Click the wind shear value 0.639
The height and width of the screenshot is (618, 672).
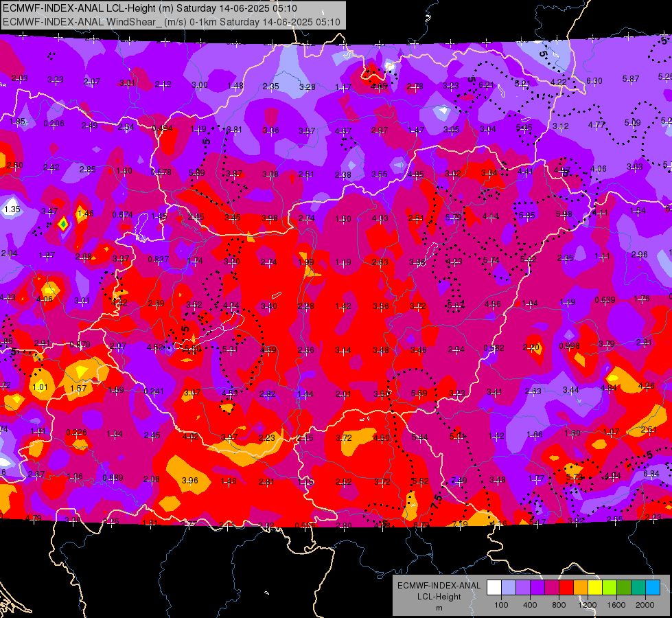pyautogui.click(x=605, y=300)
